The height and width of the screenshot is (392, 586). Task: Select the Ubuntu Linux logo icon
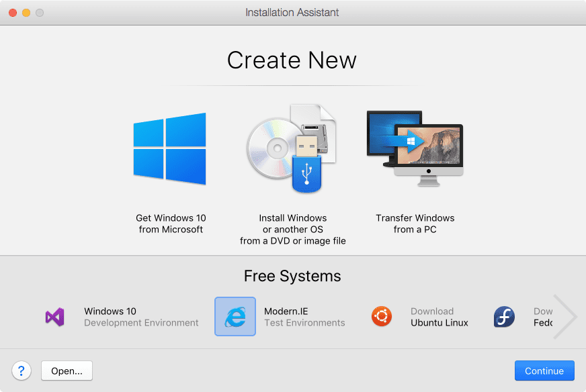coord(382,316)
